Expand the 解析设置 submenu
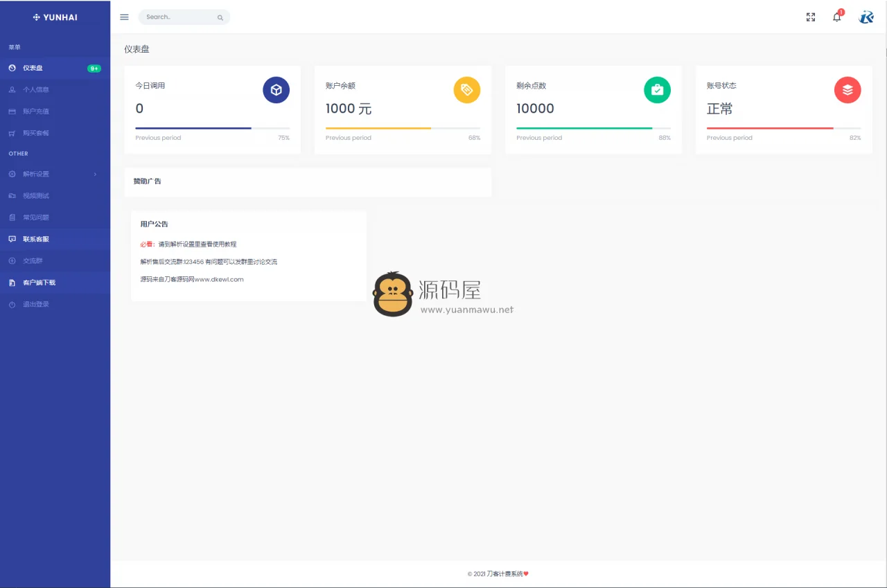887x588 pixels. [x=42, y=174]
